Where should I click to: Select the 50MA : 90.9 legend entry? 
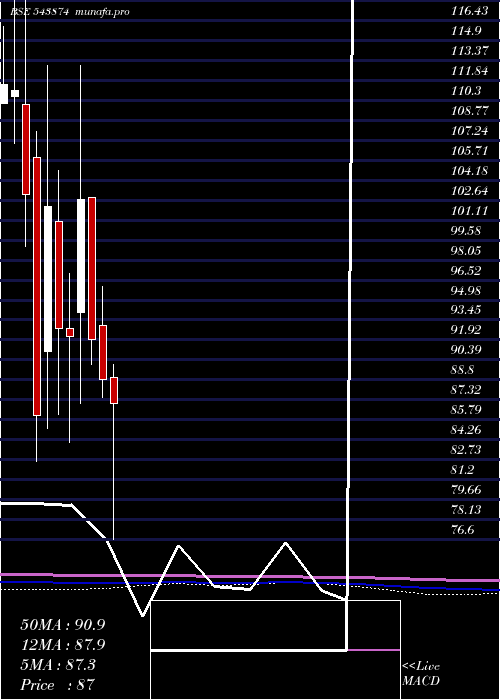pos(62,625)
